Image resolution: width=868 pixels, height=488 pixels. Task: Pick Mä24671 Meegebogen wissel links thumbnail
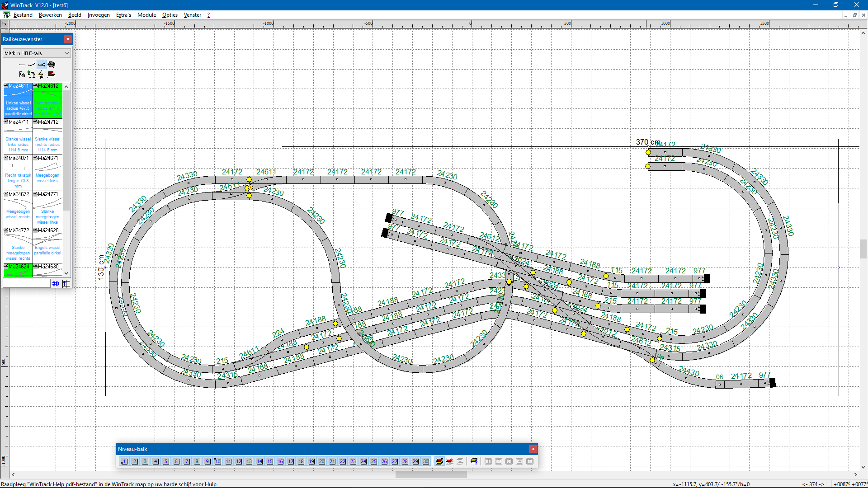point(47,173)
